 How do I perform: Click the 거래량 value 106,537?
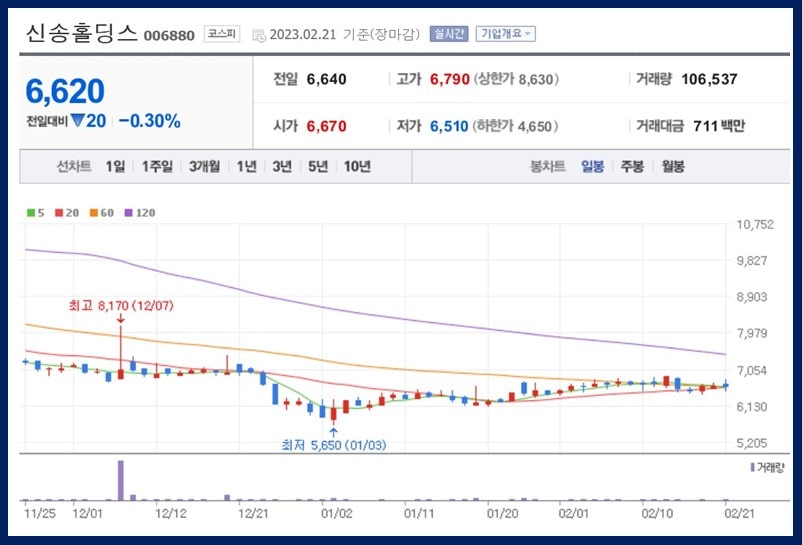(x=709, y=79)
